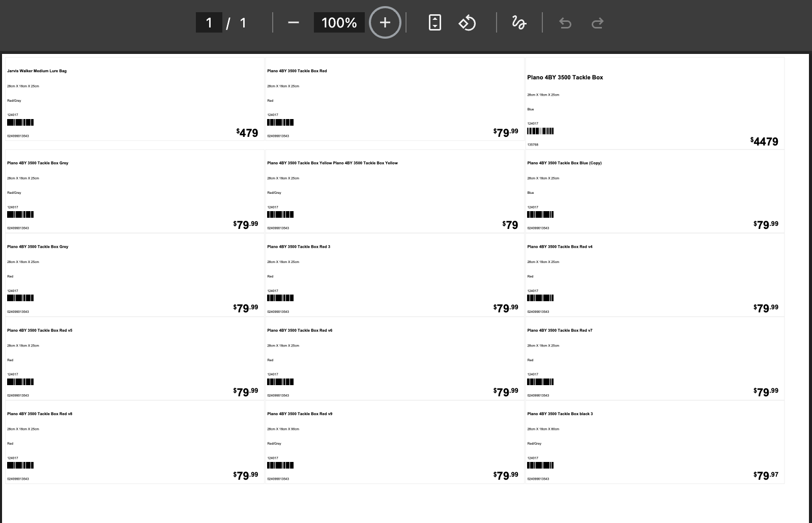812x523 pixels.
Task: Select the Plano Tackle Box Red v9 title
Action: click(x=300, y=414)
